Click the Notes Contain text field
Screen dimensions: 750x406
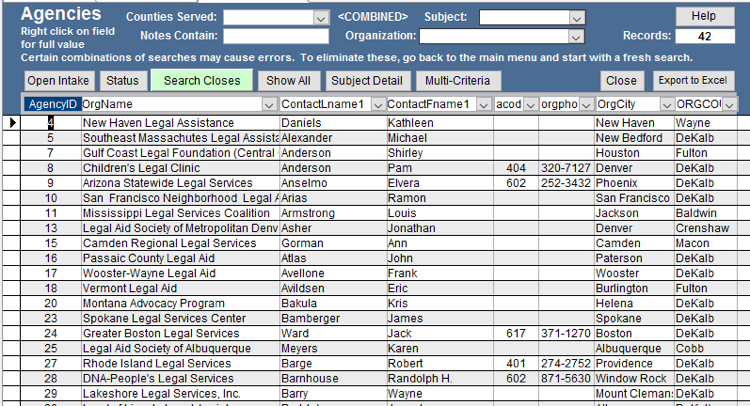coord(275,37)
